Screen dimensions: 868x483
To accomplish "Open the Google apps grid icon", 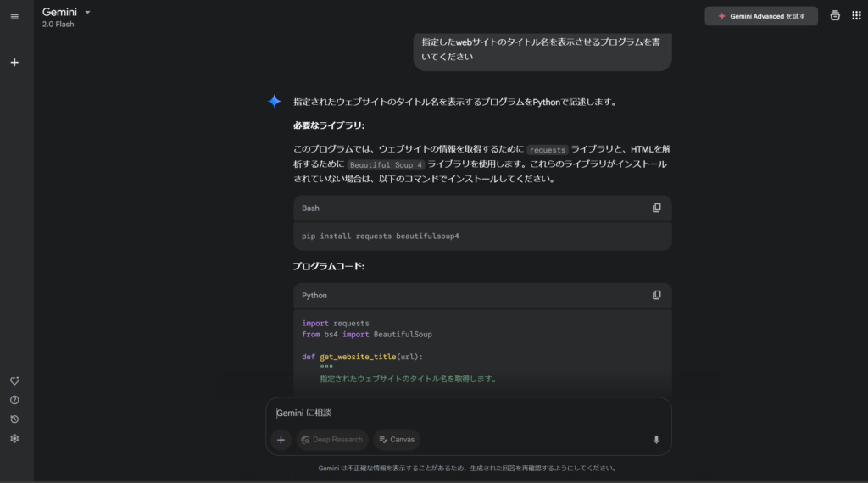I will (856, 16).
